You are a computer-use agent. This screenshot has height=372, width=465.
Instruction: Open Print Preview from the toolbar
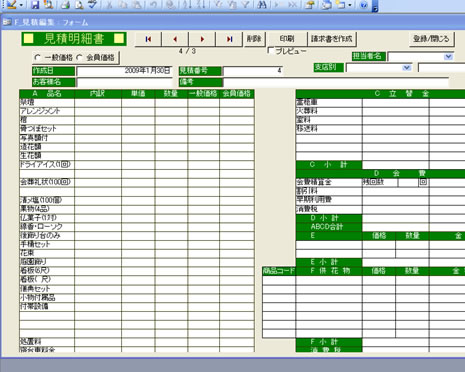pyautogui.click(x=79, y=4)
